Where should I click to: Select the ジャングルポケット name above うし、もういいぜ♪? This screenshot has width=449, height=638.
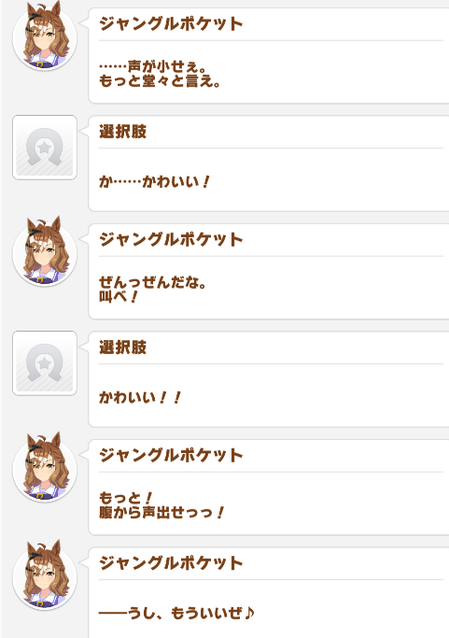point(171,563)
